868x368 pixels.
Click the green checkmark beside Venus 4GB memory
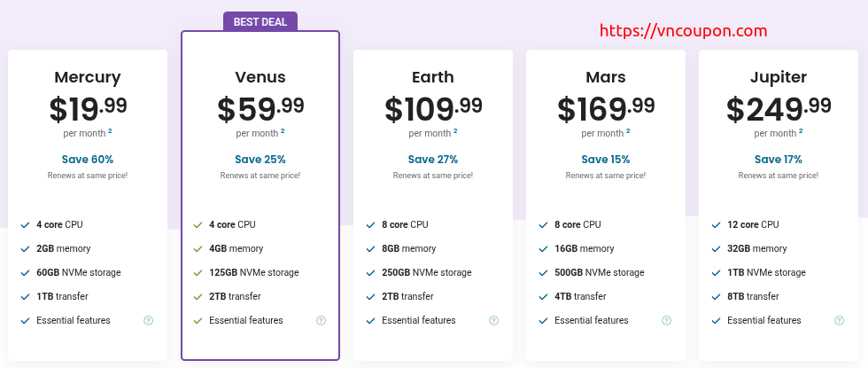click(x=198, y=249)
